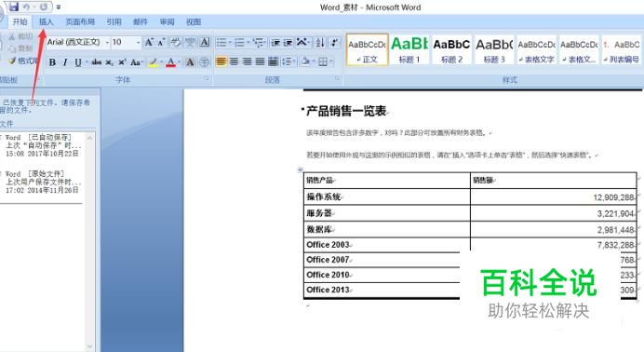Apply the red font color
The height and width of the screenshot is (352, 644).
(171, 62)
